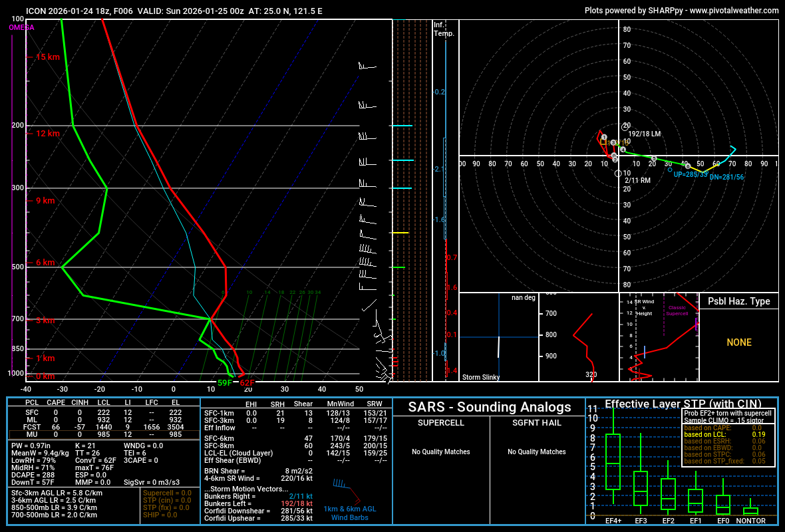Click the 'nan deg' text in slinky panel
Image resolution: width=785 pixels, height=532 pixels.
point(523,298)
